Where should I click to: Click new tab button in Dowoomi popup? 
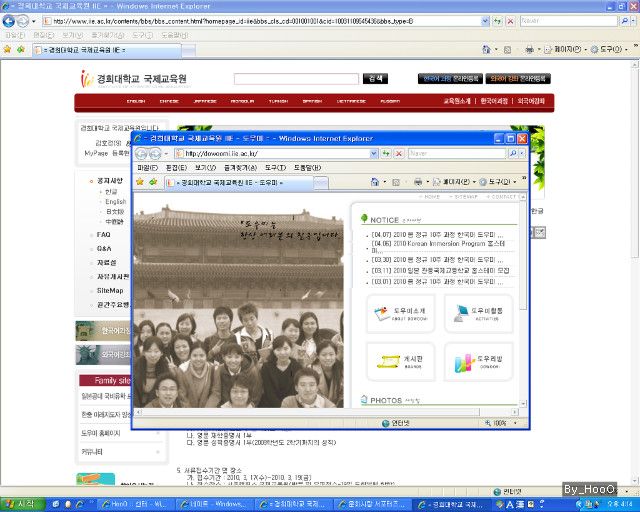(321, 183)
